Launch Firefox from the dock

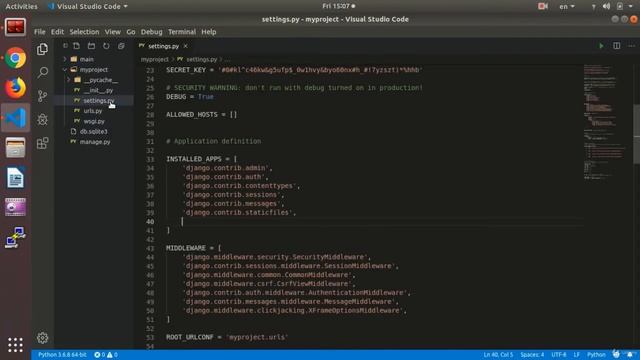pos(16,88)
